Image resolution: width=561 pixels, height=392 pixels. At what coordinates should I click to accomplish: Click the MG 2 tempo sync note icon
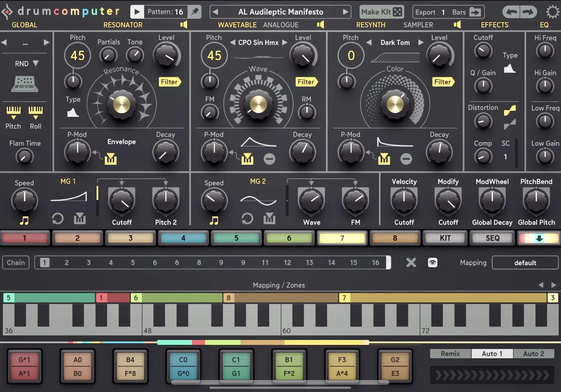(x=214, y=220)
